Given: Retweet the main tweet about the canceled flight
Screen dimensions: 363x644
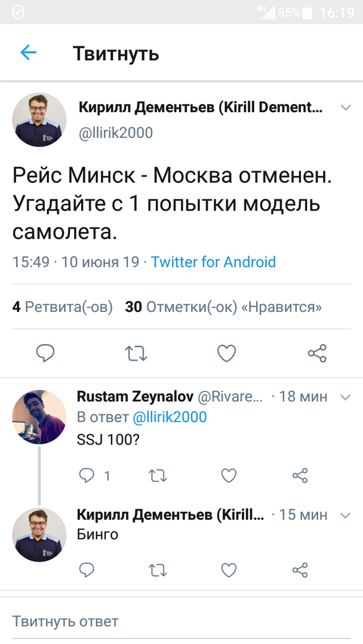Looking at the screenshot, I should 136,354.
